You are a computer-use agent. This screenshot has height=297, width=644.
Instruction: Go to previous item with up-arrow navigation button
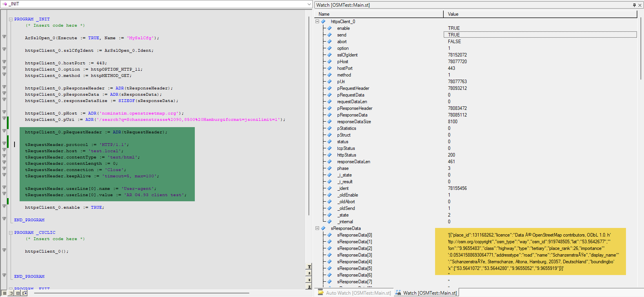point(309,273)
